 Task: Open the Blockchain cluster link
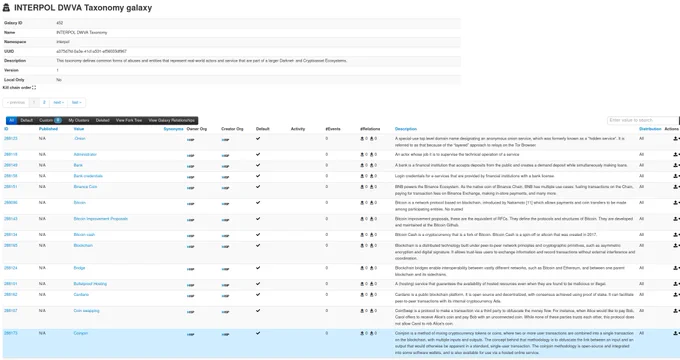click(83, 245)
